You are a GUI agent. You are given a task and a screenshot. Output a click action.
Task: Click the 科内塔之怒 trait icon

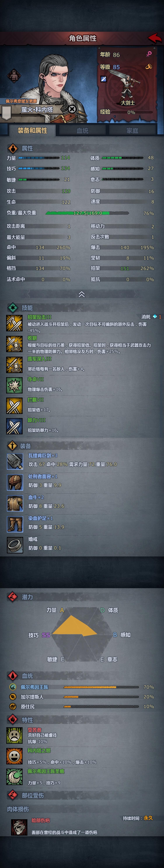[x=14, y=756]
